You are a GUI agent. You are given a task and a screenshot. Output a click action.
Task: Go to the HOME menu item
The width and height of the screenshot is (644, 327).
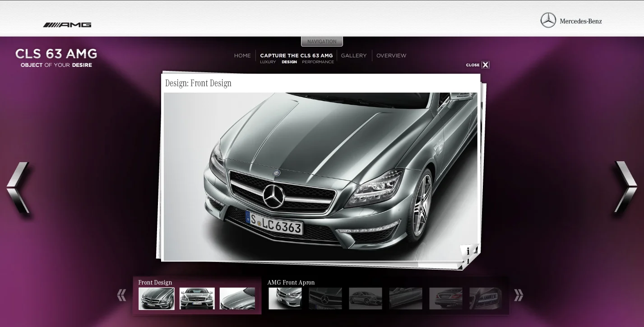point(242,56)
